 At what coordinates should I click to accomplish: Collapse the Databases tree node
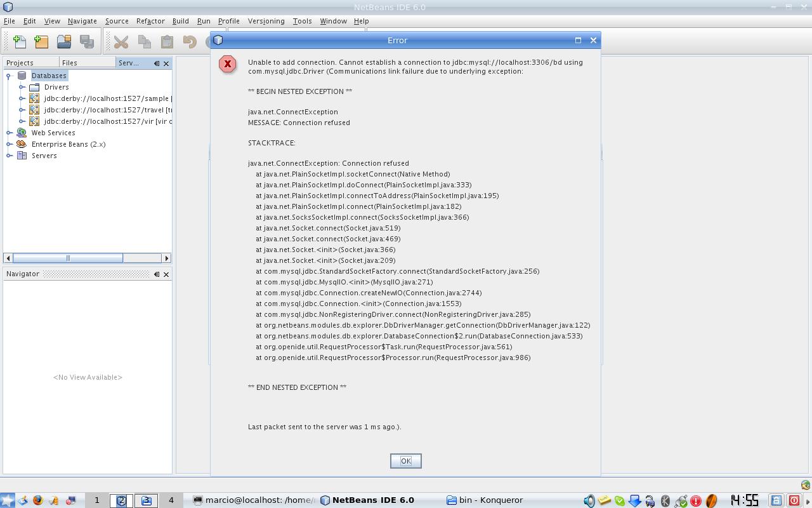(9, 76)
